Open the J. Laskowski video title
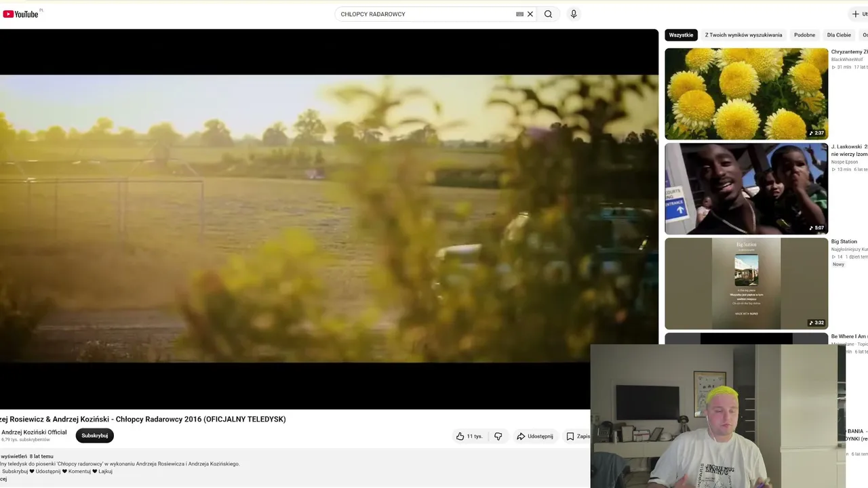 coord(850,150)
